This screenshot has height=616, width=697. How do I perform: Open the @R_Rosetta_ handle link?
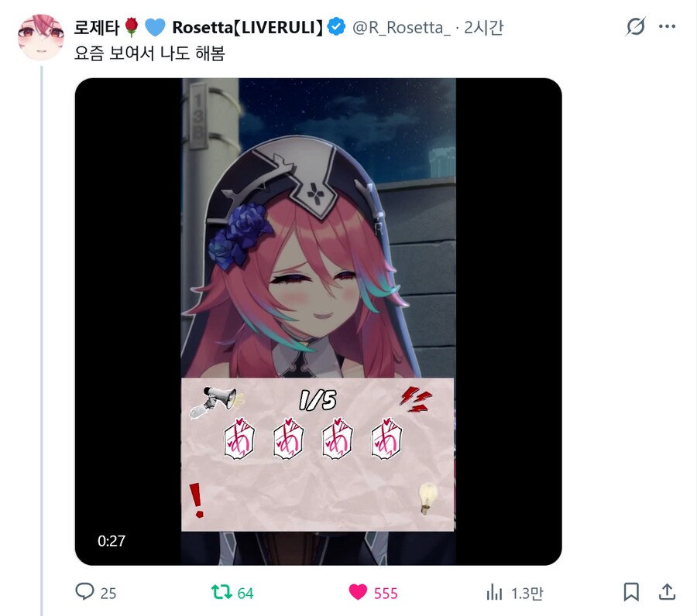coord(401,28)
